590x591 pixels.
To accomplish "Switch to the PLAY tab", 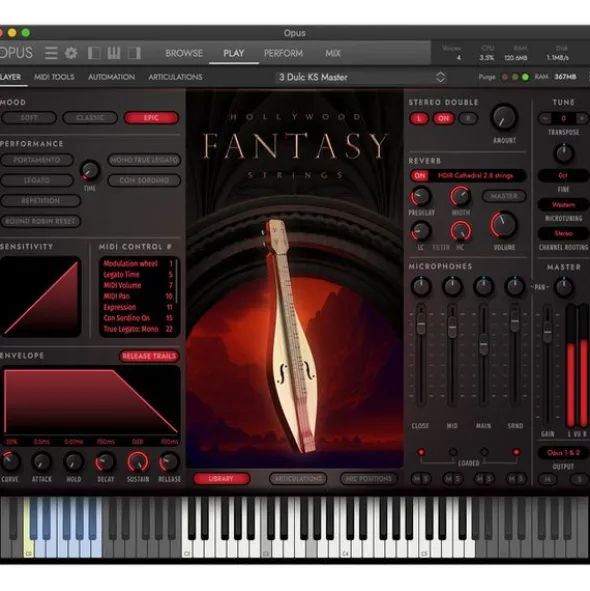I will pyautogui.click(x=234, y=53).
